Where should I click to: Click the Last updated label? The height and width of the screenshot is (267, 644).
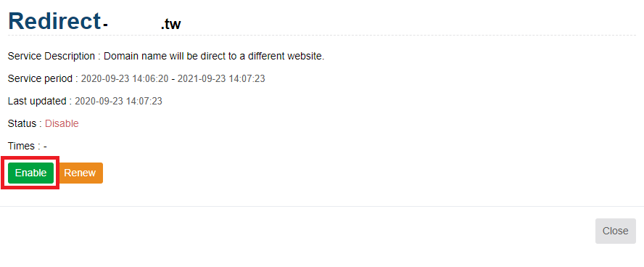pyautogui.click(x=37, y=101)
